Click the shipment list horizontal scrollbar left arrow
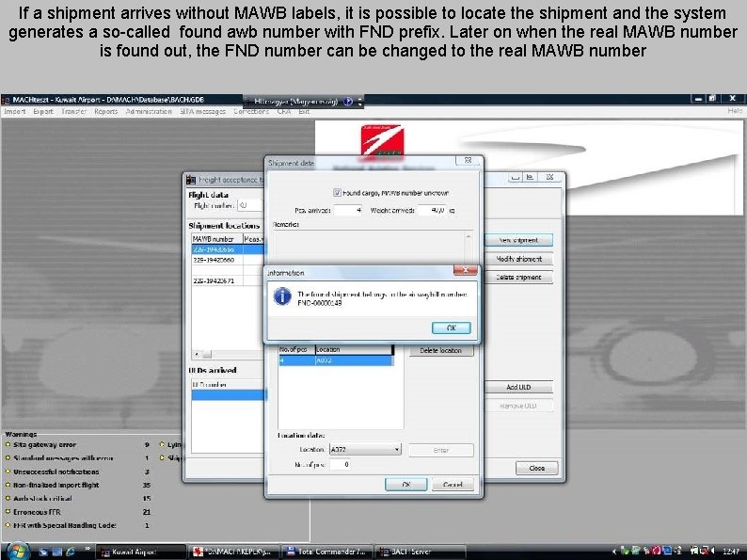 click(x=197, y=354)
